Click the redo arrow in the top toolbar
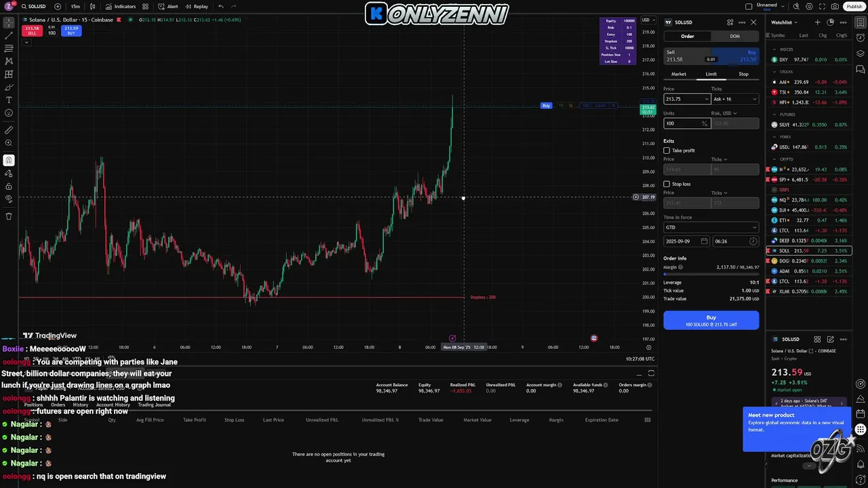Image resolution: width=868 pixels, height=488 pixels. (x=234, y=6)
